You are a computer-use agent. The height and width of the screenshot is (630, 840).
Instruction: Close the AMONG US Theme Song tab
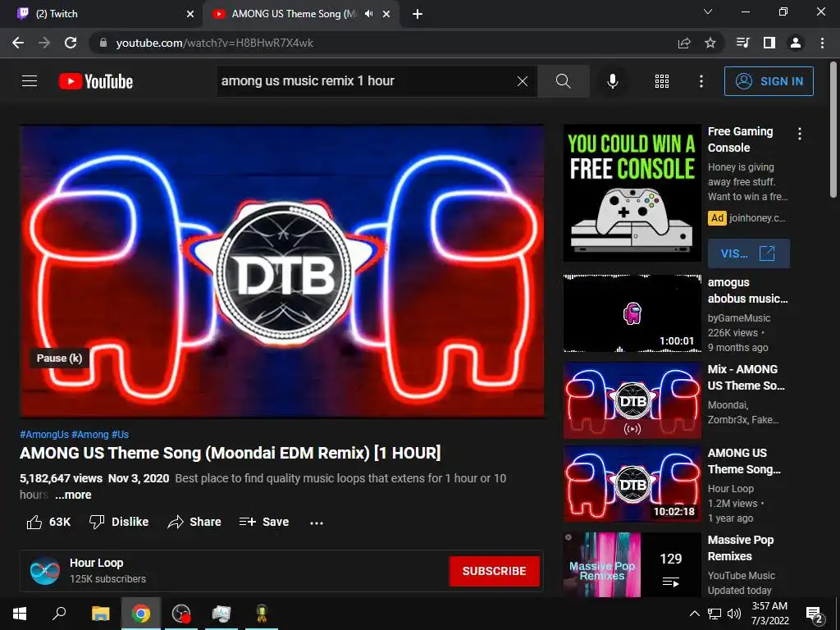click(386, 14)
